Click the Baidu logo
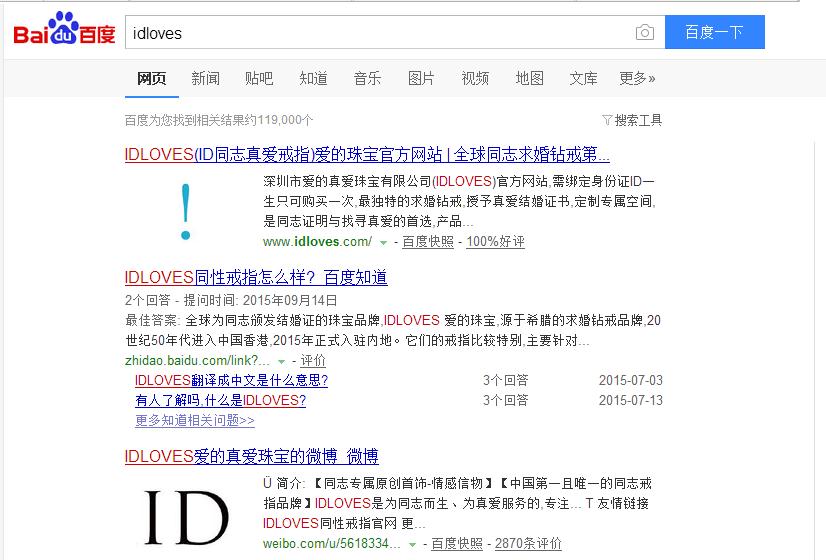This screenshot has height=560, width=826. 64,30
